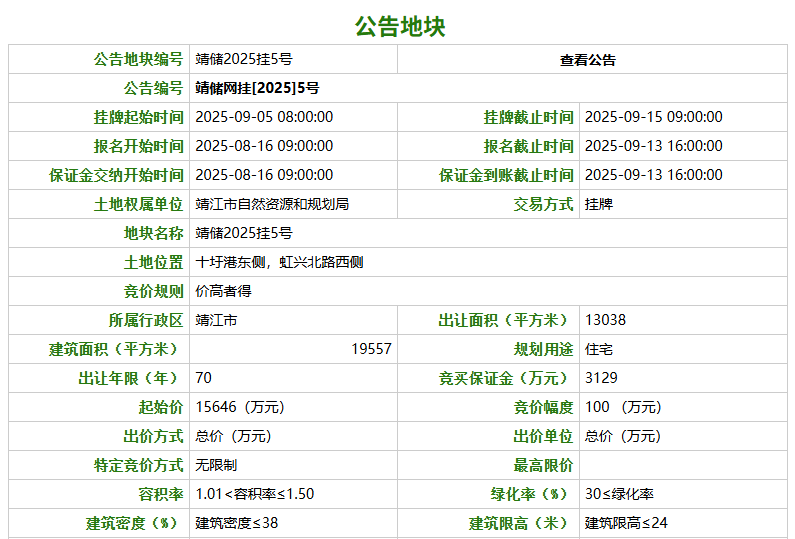
Task: Select listing start time 2025-09-05 08:00:00
Action: click(x=264, y=117)
